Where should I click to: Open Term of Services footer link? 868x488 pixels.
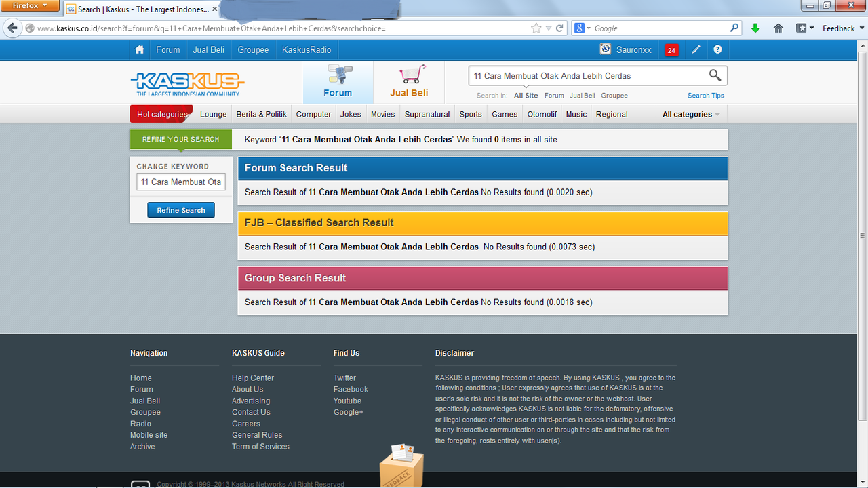[260, 447]
